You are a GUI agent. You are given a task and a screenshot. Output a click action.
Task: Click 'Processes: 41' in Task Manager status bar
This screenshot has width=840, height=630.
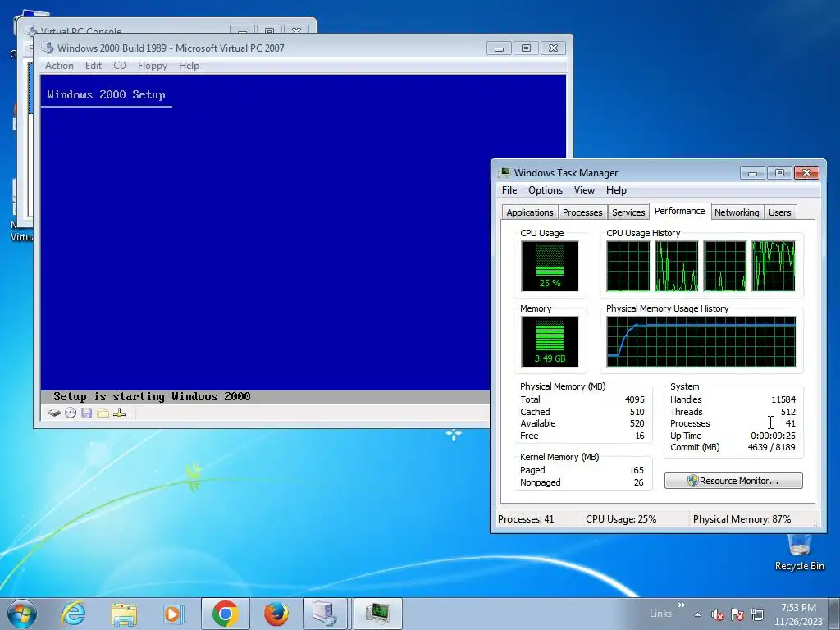point(526,519)
